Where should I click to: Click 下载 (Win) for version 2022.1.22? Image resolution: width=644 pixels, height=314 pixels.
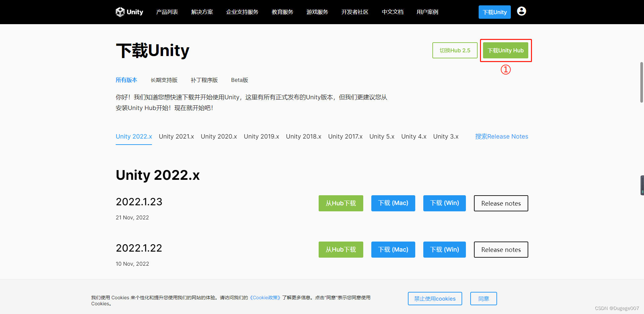coord(444,250)
